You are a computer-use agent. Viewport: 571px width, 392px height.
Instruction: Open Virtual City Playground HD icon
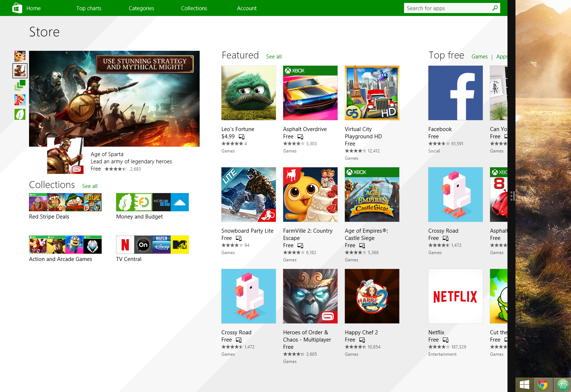pos(372,93)
